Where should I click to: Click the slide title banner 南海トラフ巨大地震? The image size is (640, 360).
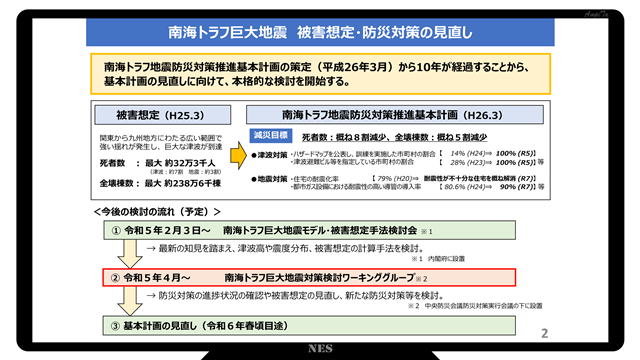coord(320,32)
